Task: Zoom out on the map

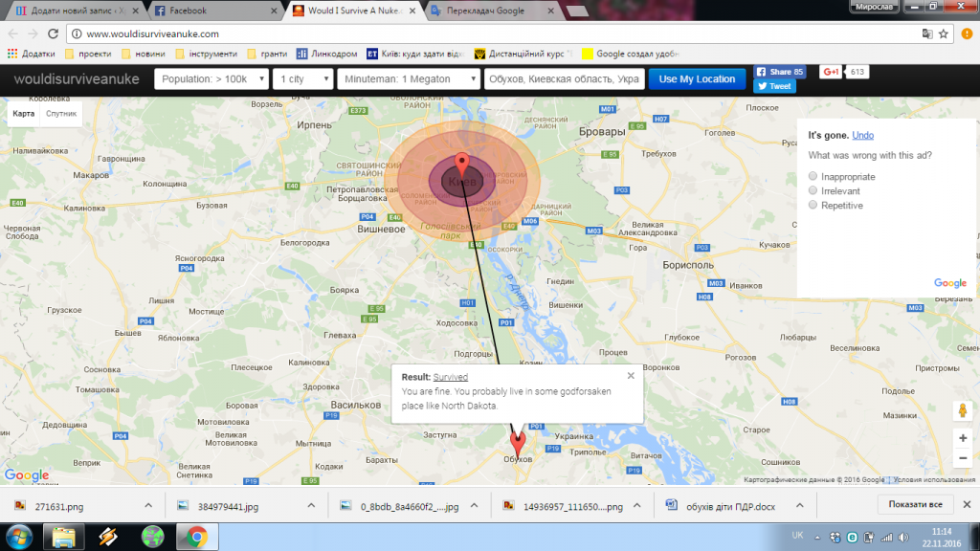Action: 963,458
